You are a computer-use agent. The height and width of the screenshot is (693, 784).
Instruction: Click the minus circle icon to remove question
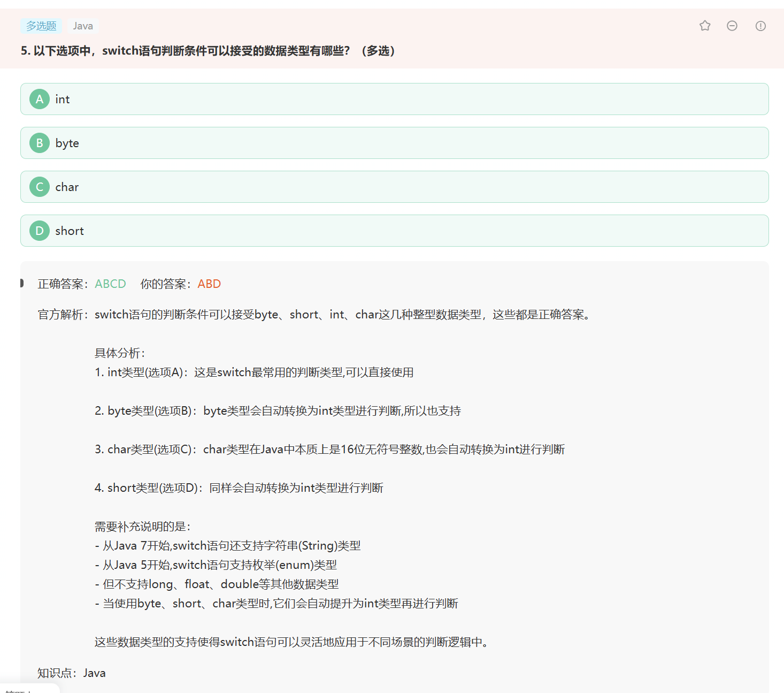732,26
